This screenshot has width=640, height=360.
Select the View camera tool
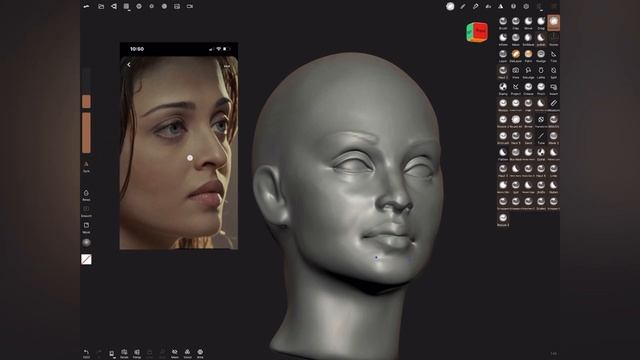coord(516,72)
